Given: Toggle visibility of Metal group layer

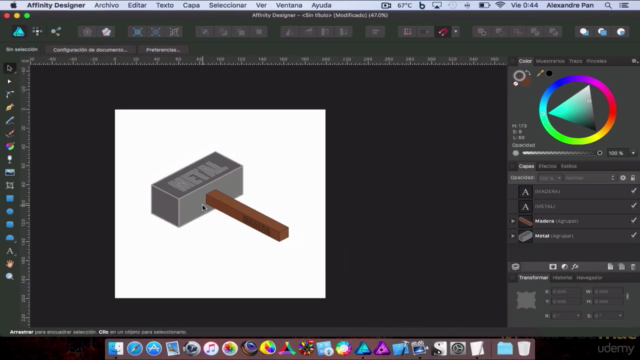Looking at the screenshot, I should coord(633,236).
